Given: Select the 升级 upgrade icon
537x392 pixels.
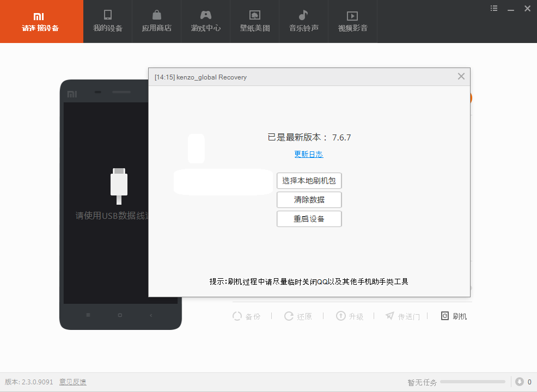Looking at the screenshot, I should tap(340, 316).
